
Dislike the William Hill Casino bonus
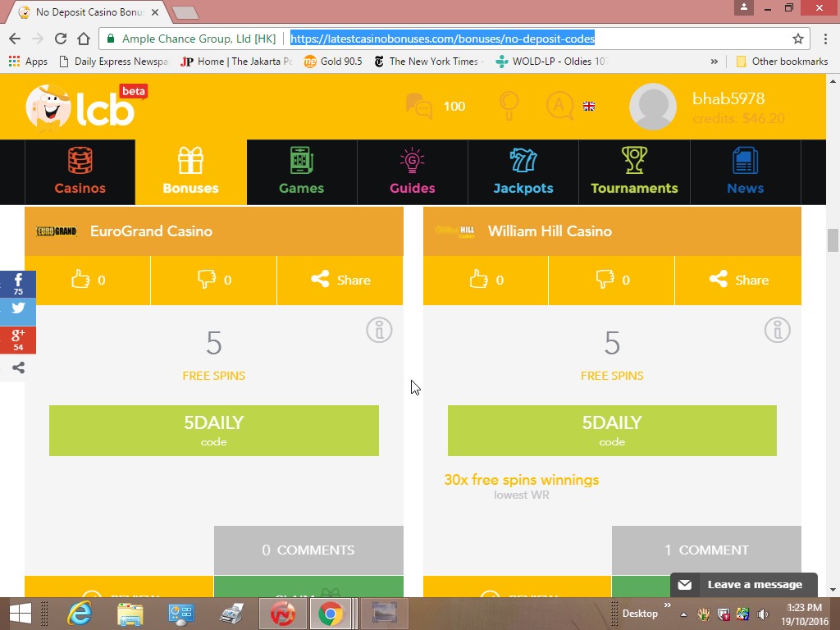tap(612, 281)
